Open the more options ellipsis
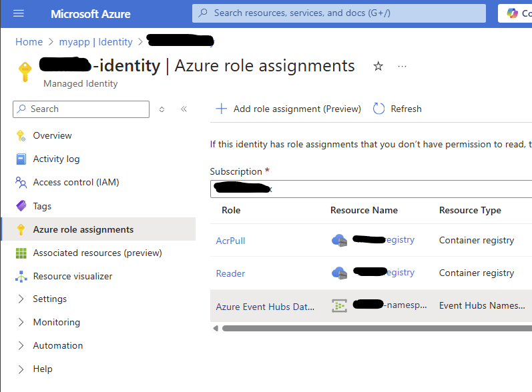The height and width of the screenshot is (392, 532). click(402, 67)
